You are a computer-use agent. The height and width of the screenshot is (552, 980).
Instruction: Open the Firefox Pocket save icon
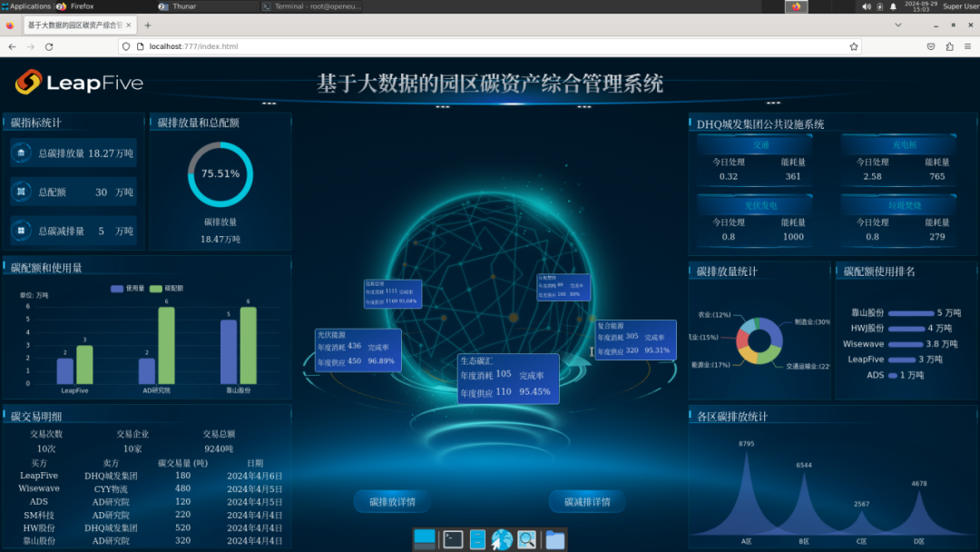[x=931, y=46]
